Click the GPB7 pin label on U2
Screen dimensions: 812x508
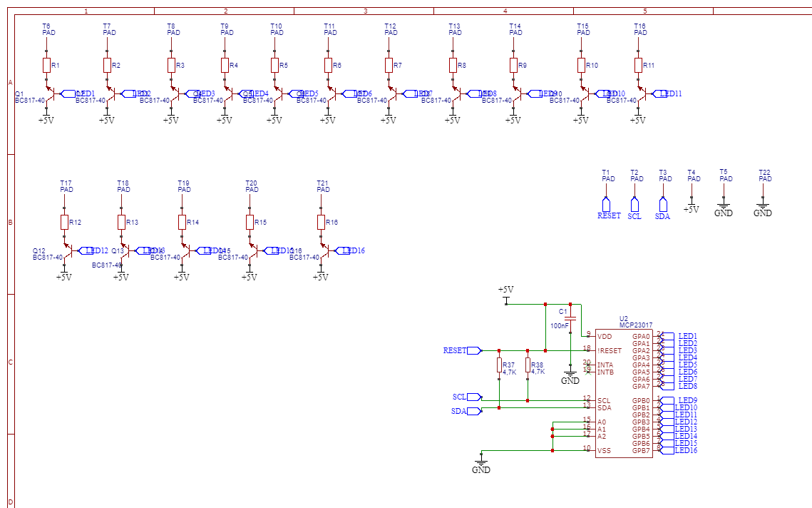pos(641,450)
